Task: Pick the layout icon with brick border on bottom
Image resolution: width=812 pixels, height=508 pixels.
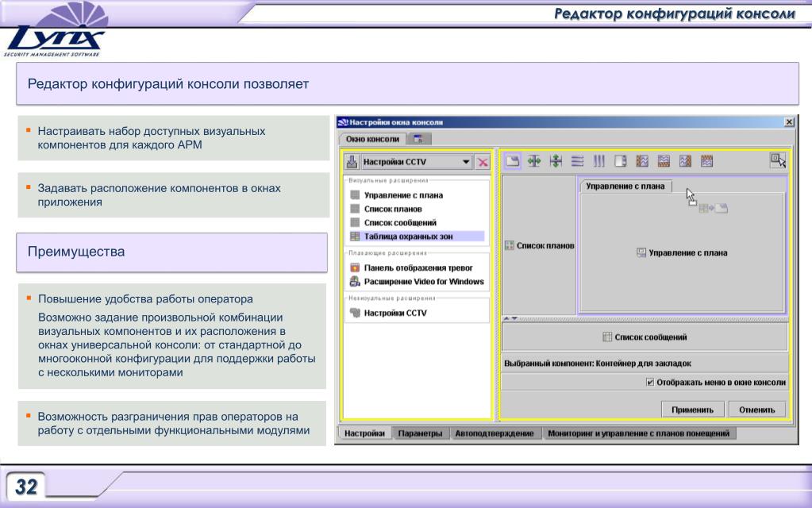Action: [x=664, y=161]
